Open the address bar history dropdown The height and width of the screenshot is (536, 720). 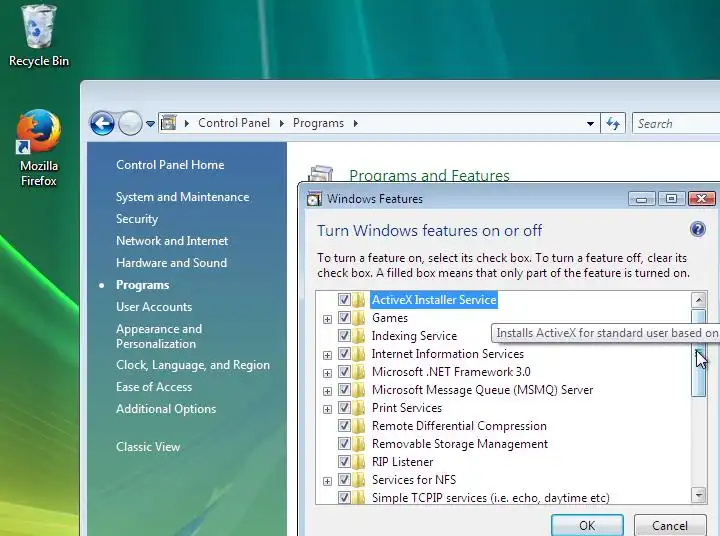tap(591, 124)
